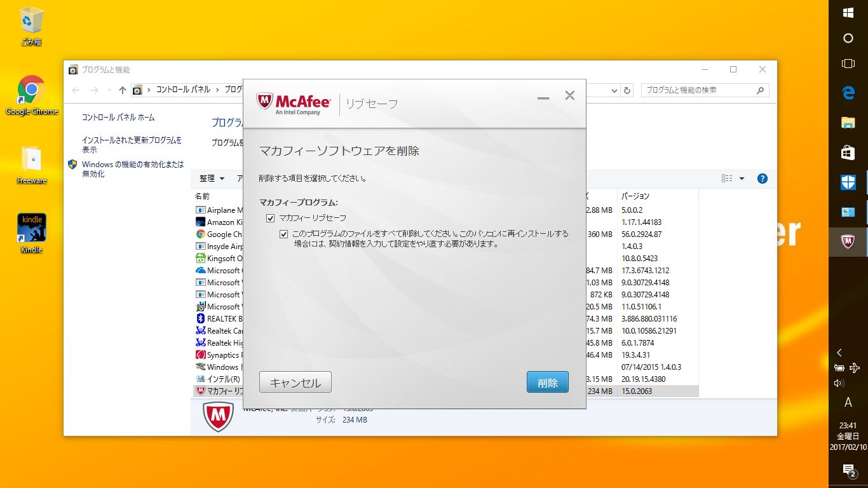
Task: Show hidden tray icons chevron
Action: click(839, 353)
